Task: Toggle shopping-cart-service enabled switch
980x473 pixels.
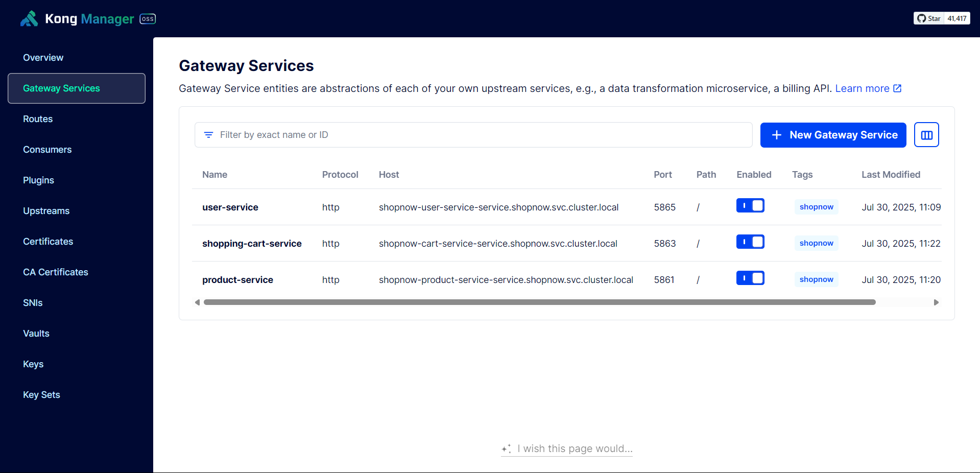Action: 750,242
